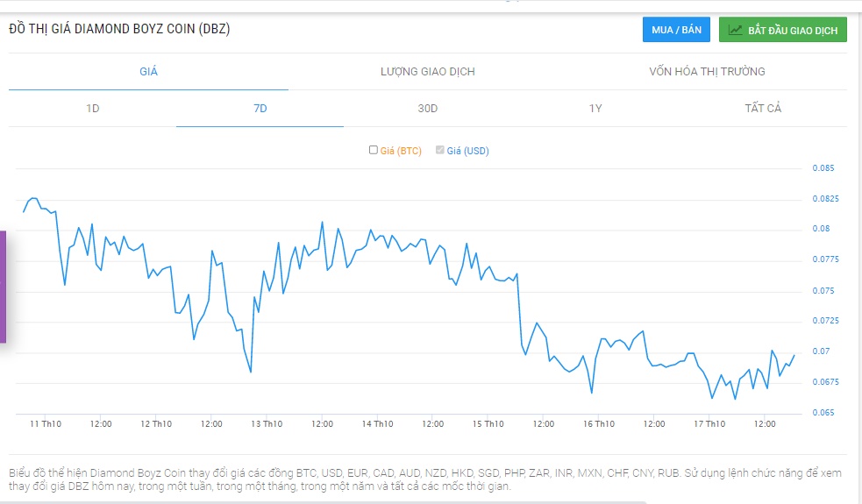Select the 7D time range
This screenshot has height=504, width=862.
(x=260, y=109)
